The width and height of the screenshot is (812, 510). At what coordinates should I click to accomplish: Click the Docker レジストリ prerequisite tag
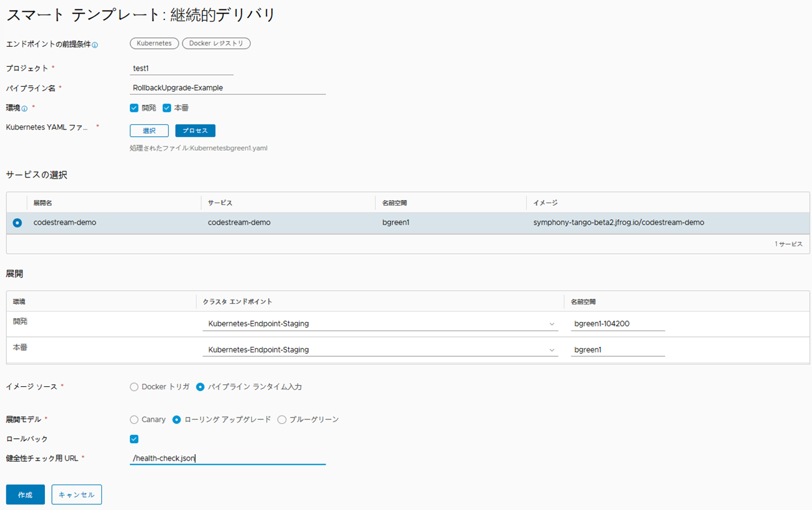(x=217, y=43)
